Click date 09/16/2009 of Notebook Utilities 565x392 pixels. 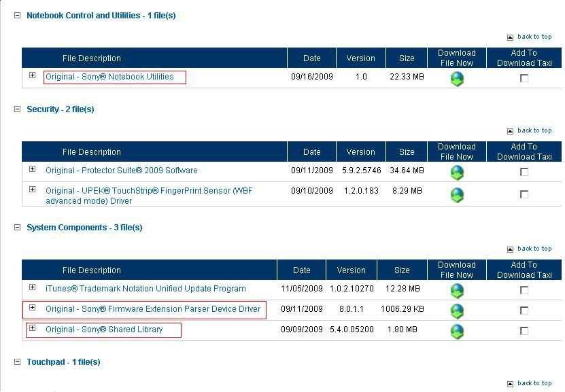pos(312,77)
